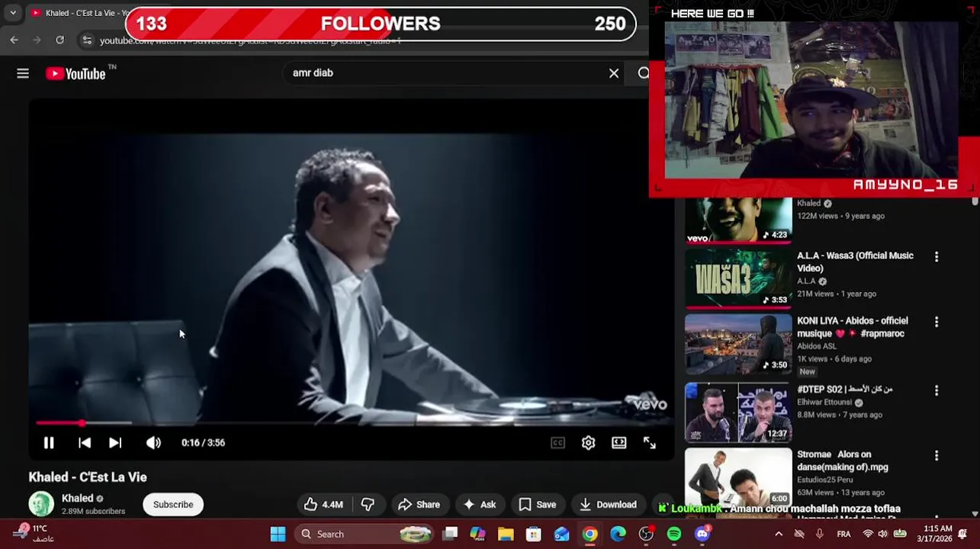
Task: Subscribe to Khaled channel
Action: click(173, 504)
